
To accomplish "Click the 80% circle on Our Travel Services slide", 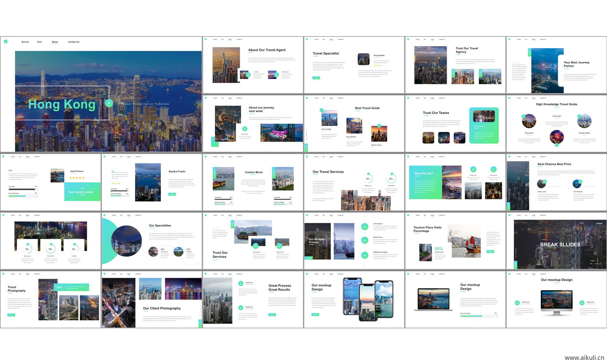I will coord(391,179).
